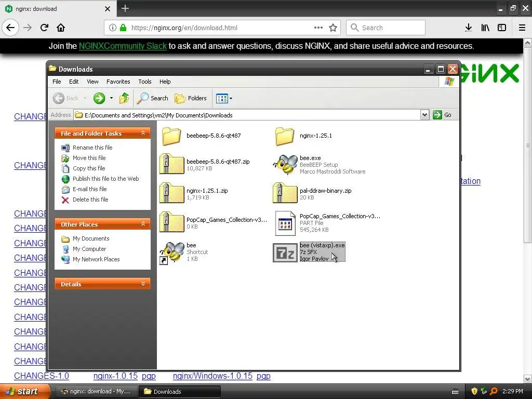Open the Help menu
The height and width of the screenshot is (399, 532).
pos(165,82)
